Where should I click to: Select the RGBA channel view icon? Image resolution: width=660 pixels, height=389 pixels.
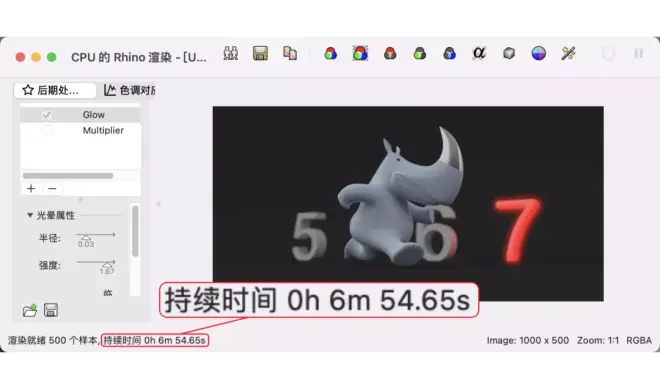(360, 53)
